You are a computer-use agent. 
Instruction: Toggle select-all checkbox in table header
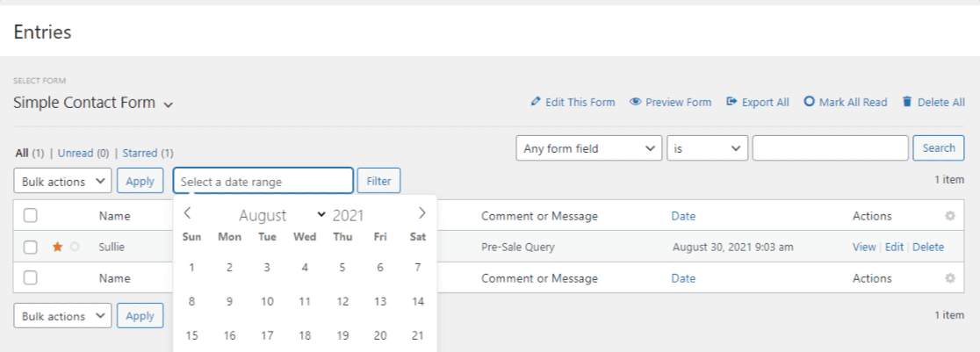(x=31, y=216)
